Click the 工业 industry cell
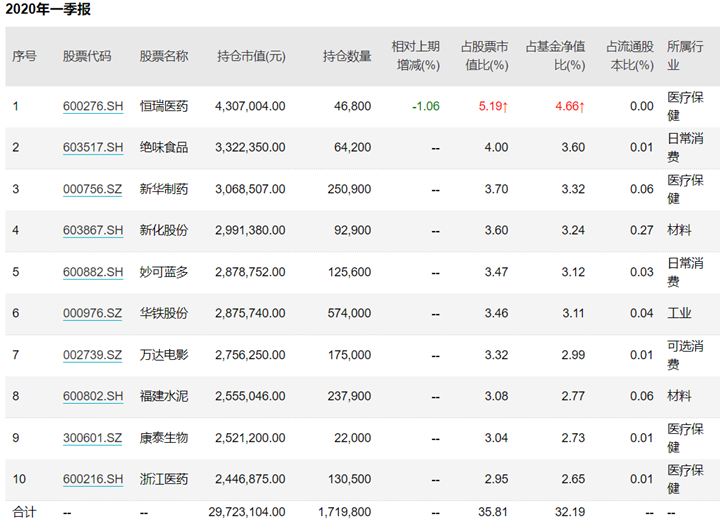 click(x=679, y=313)
